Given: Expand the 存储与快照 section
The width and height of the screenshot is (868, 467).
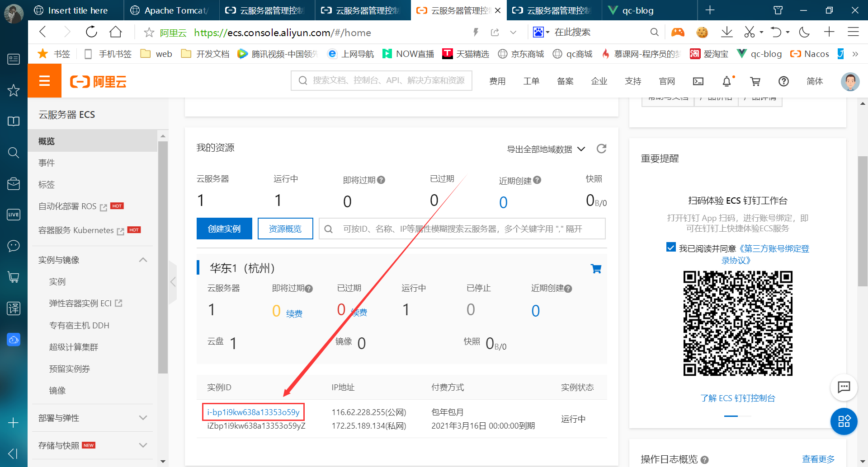Looking at the screenshot, I should point(143,445).
